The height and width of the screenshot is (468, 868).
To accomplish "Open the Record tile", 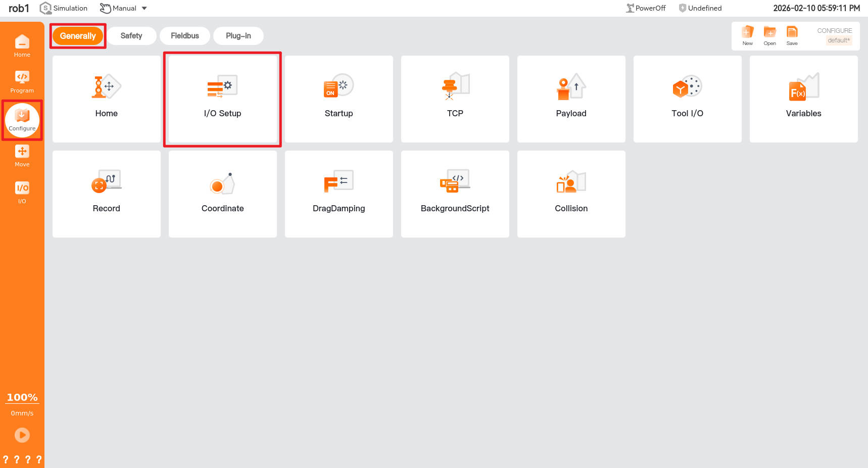I will [x=106, y=194].
